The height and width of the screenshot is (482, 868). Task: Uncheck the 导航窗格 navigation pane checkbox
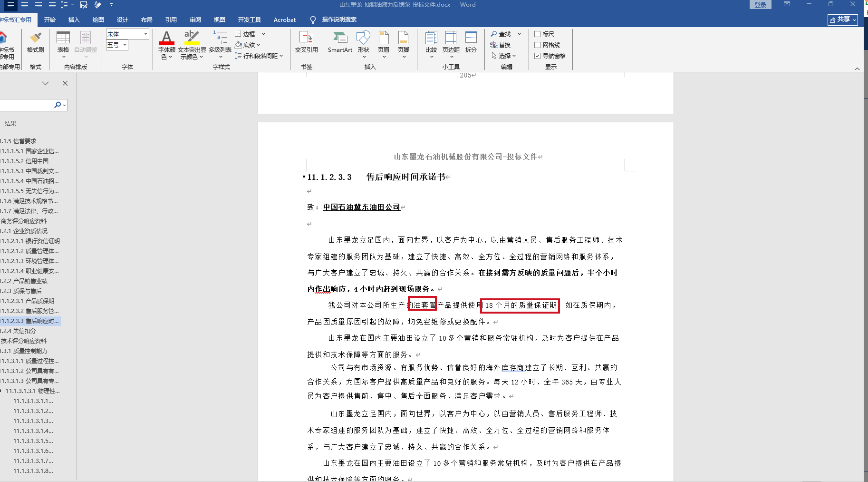537,56
